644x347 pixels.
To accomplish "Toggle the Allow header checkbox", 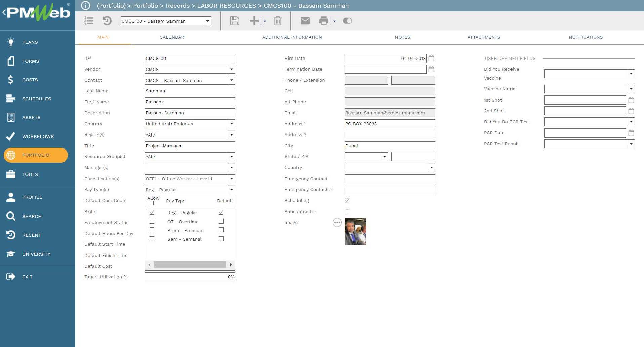I will [x=151, y=203].
